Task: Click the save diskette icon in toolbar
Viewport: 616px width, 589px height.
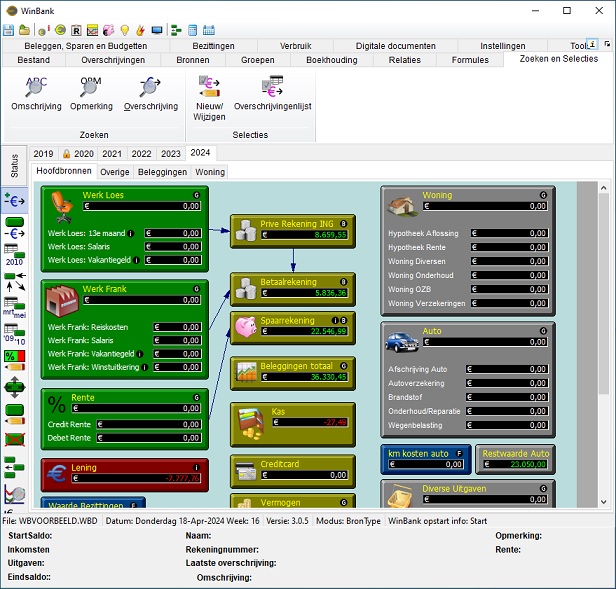Action: coord(9,30)
